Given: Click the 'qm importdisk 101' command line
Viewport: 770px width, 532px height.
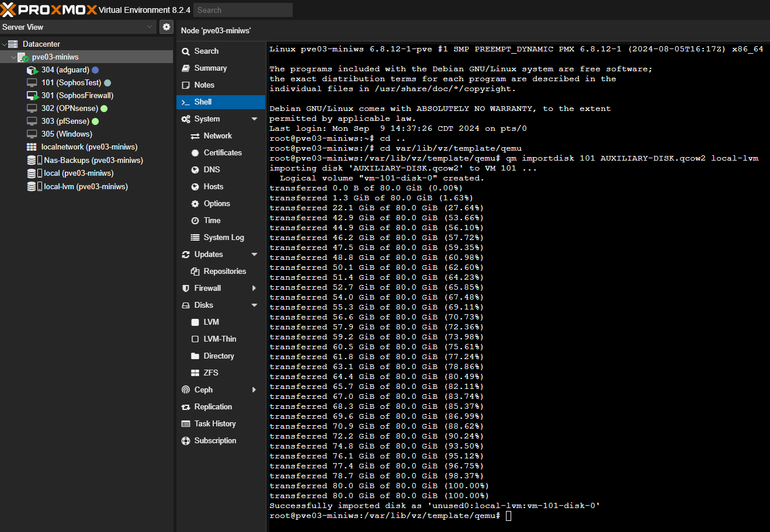Looking at the screenshot, I should pyautogui.click(x=514, y=158).
